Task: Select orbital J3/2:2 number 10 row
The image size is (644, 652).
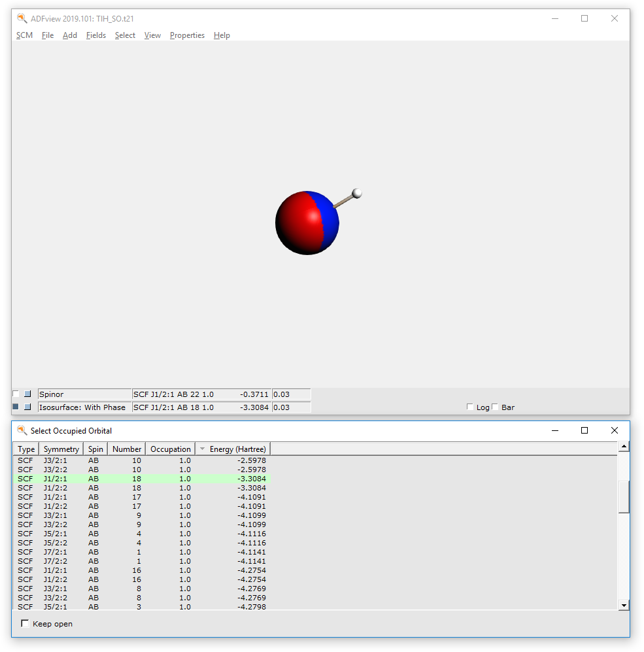Action: pyautogui.click(x=142, y=470)
